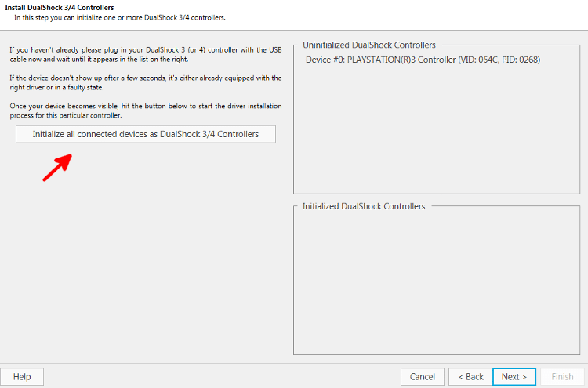The height and width of the screenshot is (388, 588).
Task: Click the red arrow annotation
Action: (x=57, y=167)
